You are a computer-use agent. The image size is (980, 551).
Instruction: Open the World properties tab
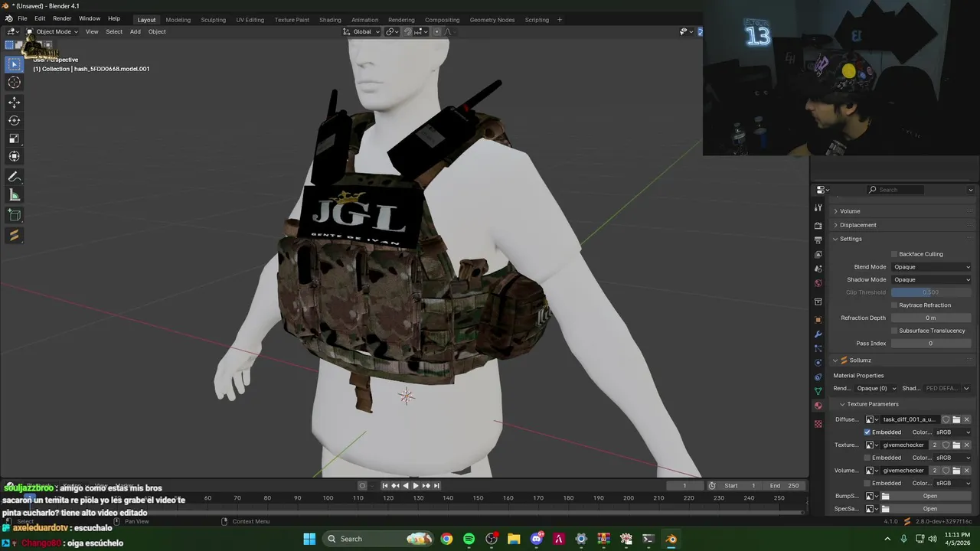coord(818,283)
